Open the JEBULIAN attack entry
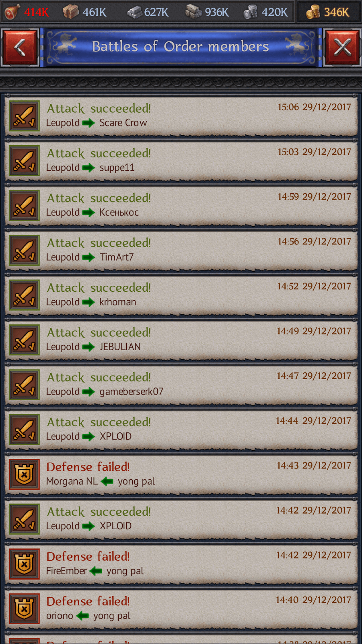362x644 pixels. point(181,340)
